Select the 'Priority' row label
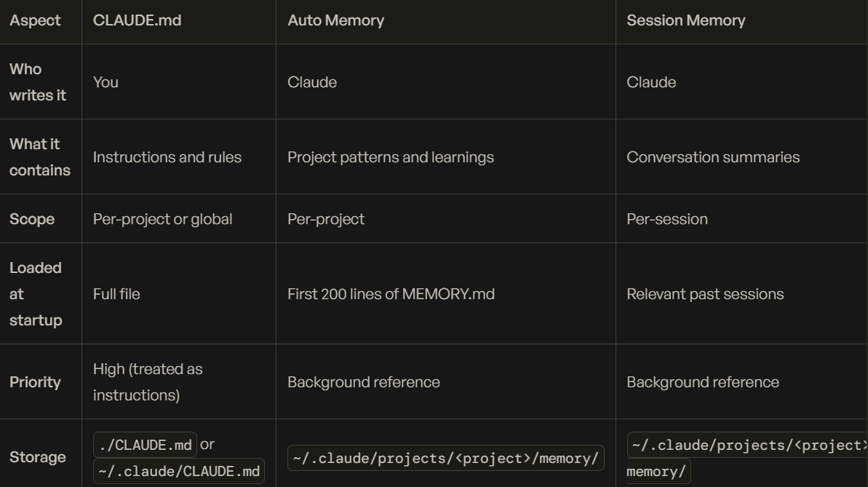 35,381
